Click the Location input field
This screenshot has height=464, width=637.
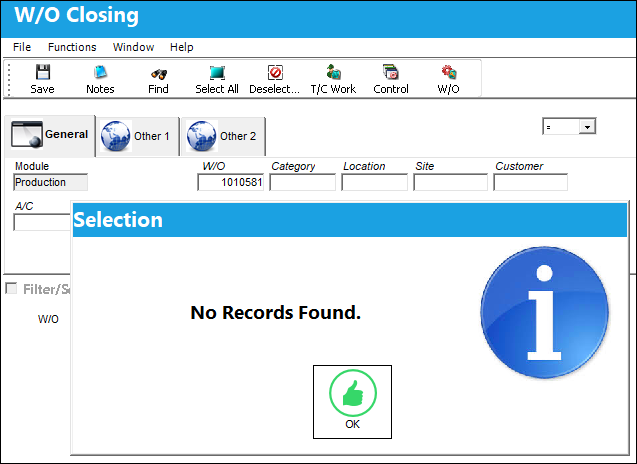375,182
